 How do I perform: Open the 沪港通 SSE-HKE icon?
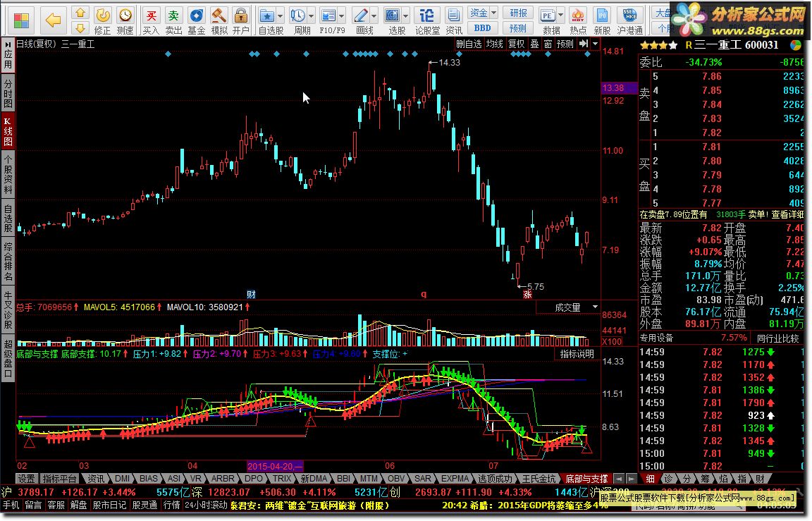(x=629, y=20)
